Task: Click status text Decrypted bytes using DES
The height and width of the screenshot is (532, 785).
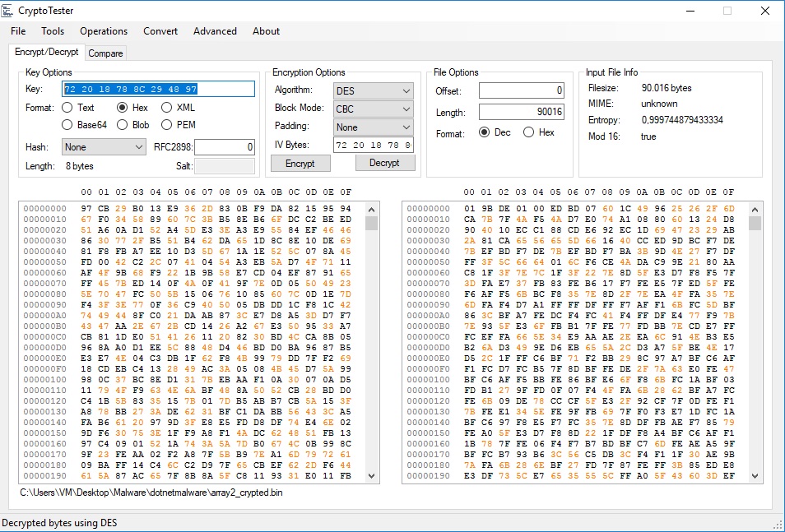Action: click(59, 523)
